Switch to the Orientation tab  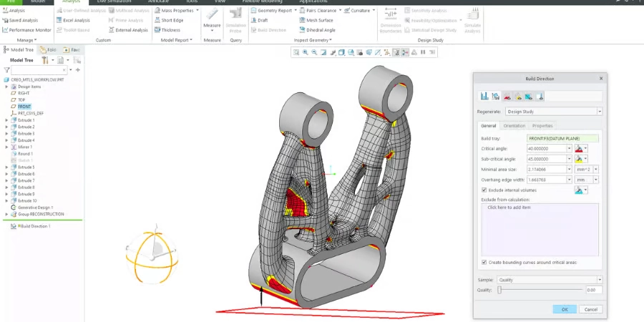[514, 126]
